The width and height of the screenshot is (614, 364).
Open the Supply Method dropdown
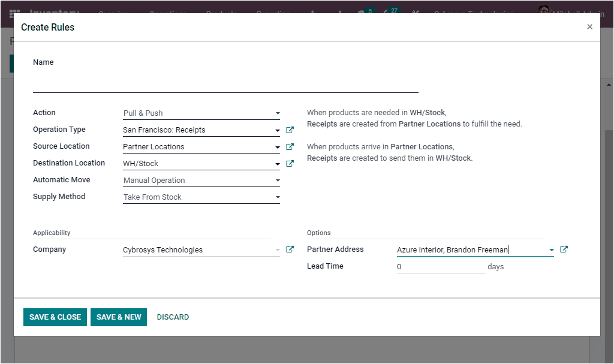click(x=277, y=197)
